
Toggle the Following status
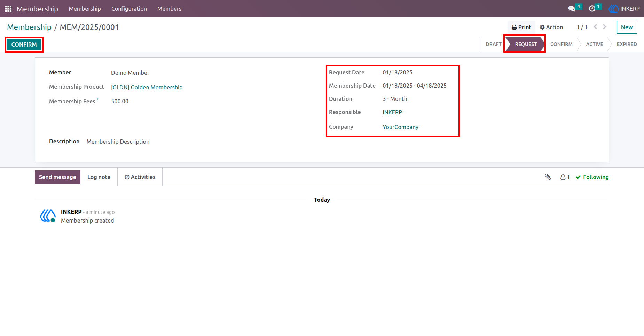(x=592, y=177)
